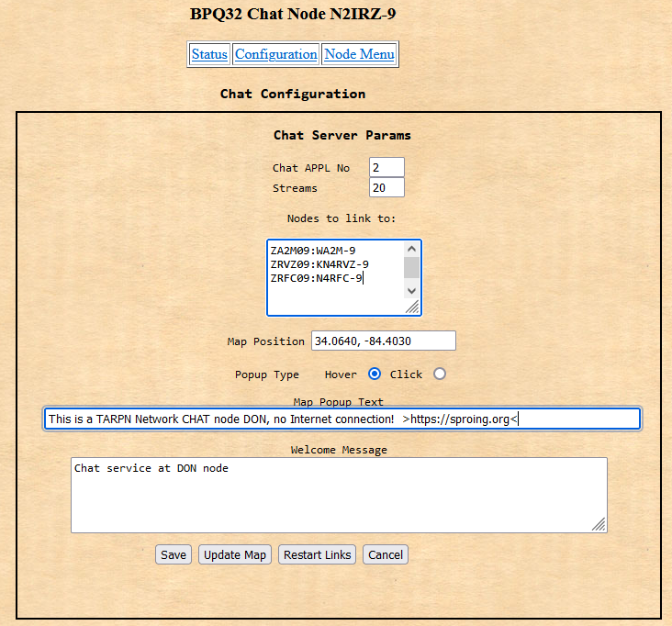The height and width of the screenshot is (626, 672).
Task: Select the Hover popup type radio
Action: click(x=375, y=374)
